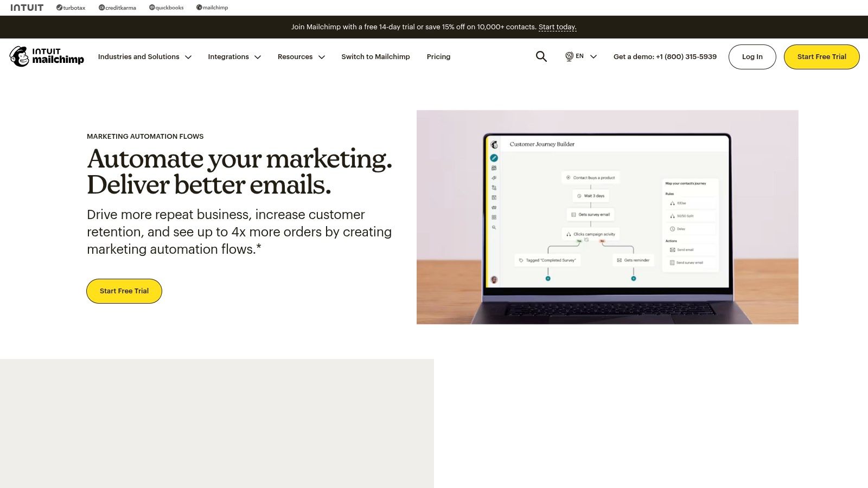Open the Pricing page
The image size is (868, 488).
coord(438,57)
